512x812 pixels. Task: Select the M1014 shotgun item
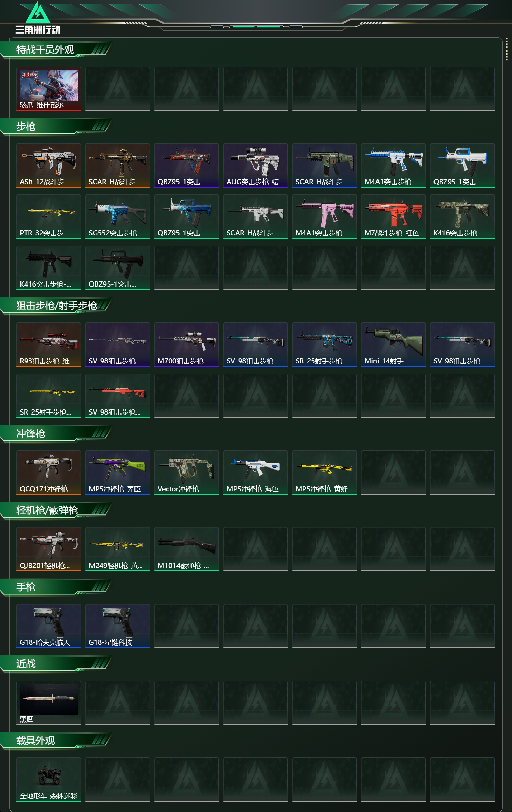tap(186, 549)
